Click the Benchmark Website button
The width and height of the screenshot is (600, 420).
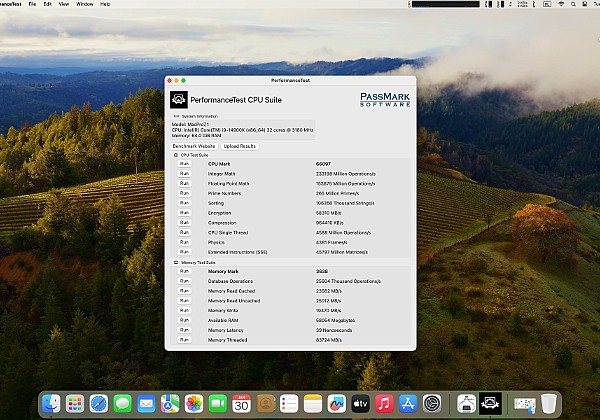pos(194,146)
